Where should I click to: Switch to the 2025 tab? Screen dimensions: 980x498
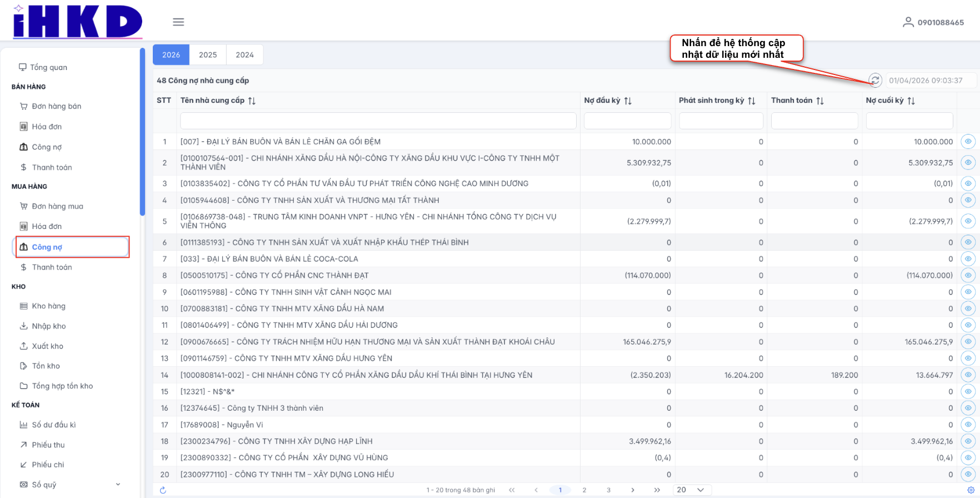[208, 54]
